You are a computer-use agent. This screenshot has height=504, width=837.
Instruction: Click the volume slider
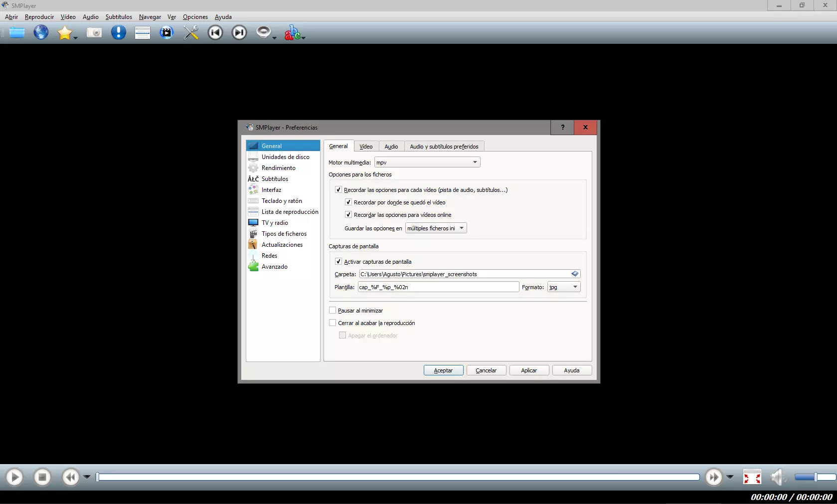[x=815, y=478]
